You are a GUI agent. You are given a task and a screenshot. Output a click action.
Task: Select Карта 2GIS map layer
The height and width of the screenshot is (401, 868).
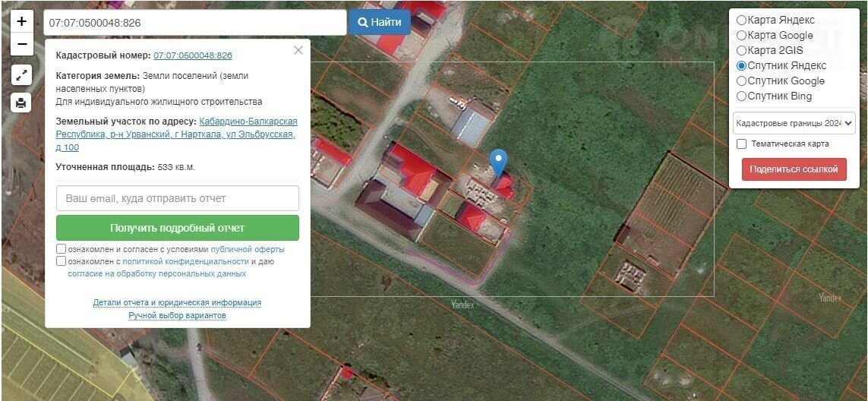(x=742, y=51)
